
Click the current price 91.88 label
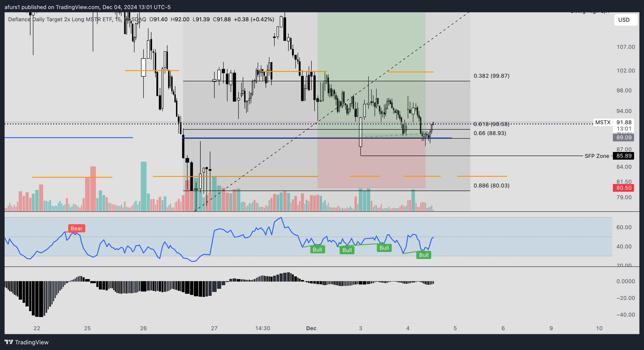coord(624,122)
